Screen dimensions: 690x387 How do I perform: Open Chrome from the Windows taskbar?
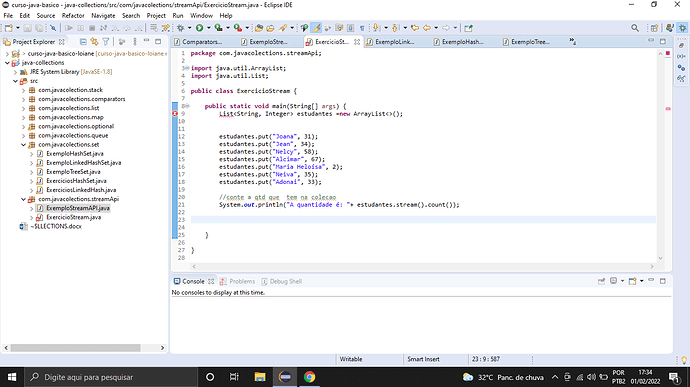tap(309, 377)
